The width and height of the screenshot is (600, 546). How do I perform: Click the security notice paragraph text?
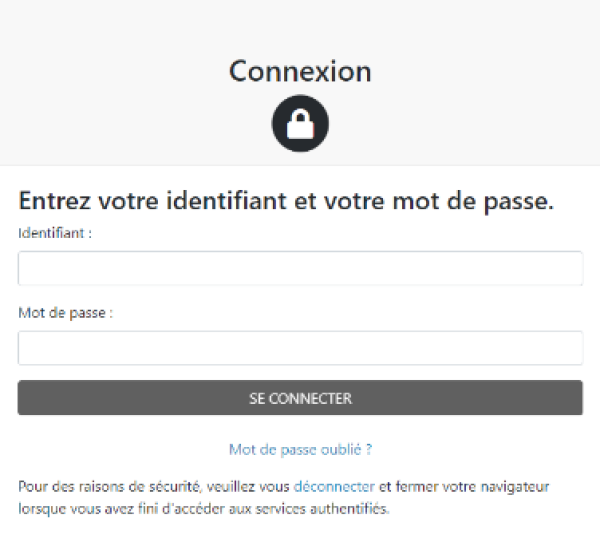(x=150, y=487)
